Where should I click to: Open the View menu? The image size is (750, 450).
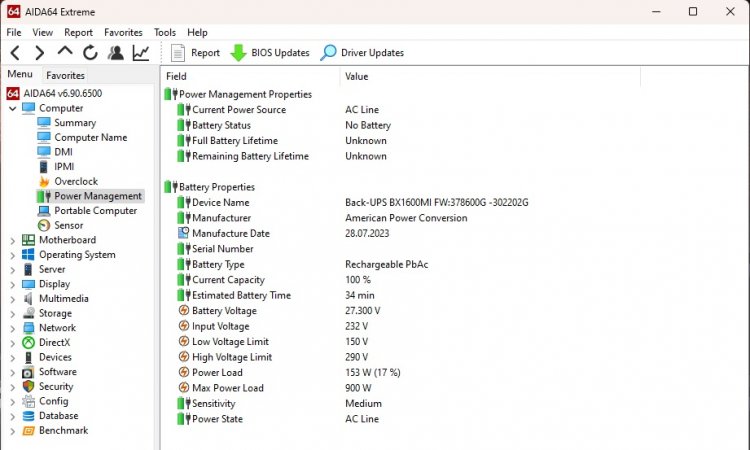(x=43, y=33)
